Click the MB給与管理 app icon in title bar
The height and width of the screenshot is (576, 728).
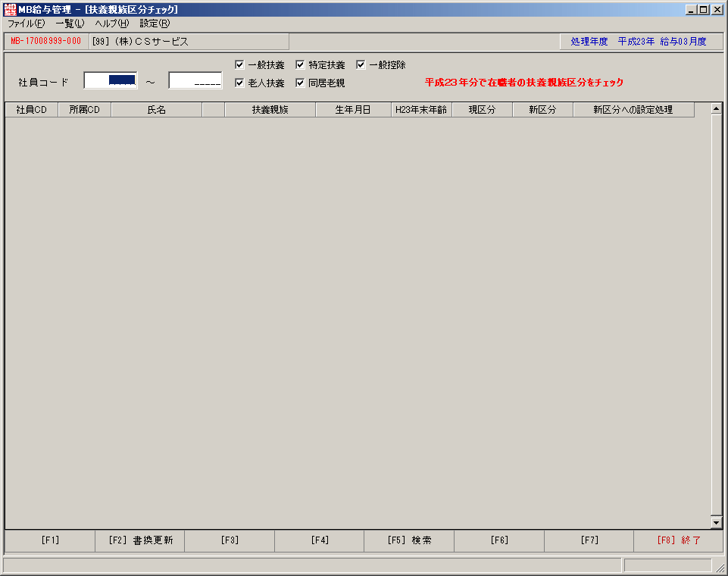(10, 9)
